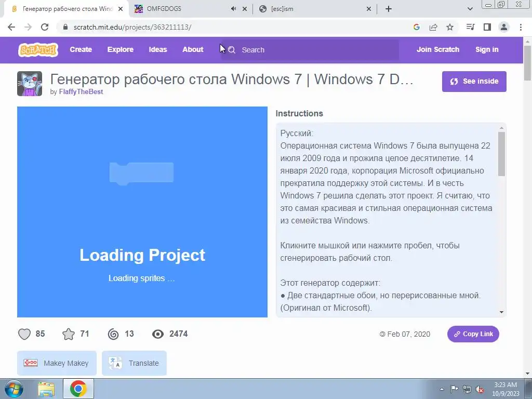Screen dimensions: 532x399
Task: Favorite this project with the star icon
Action: click(69, 334)
